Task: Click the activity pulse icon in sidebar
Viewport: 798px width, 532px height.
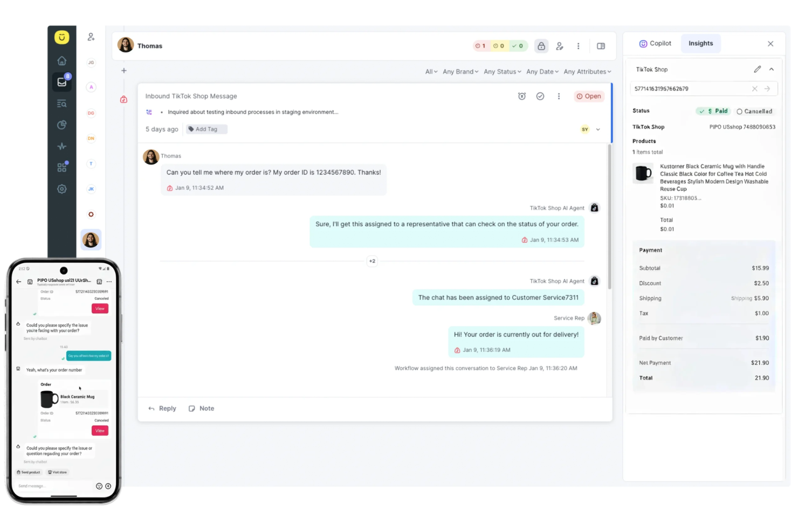Action: [x=61, y=146]
